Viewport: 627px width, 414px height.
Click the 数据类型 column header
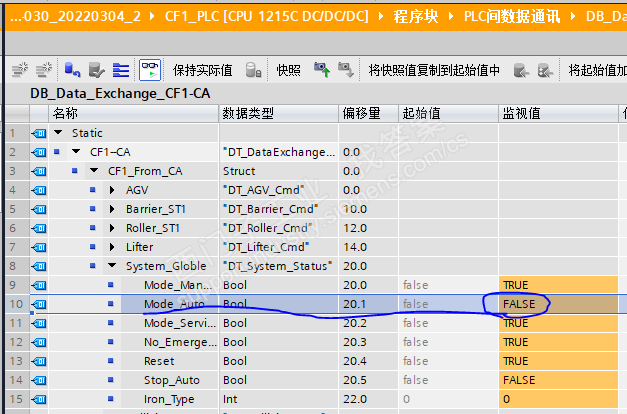pos(279,114)
